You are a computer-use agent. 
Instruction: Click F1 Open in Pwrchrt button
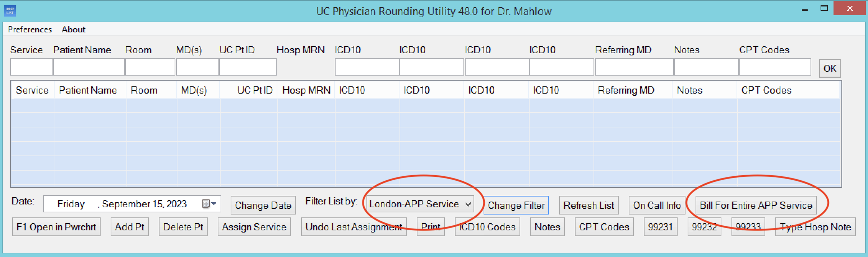(56, 227)
